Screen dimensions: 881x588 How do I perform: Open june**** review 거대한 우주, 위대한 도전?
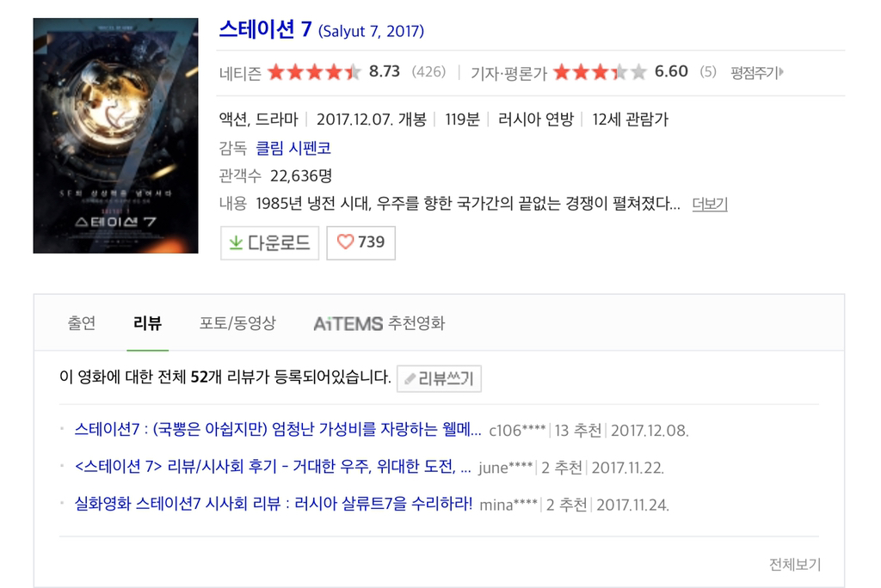(273, 467)
